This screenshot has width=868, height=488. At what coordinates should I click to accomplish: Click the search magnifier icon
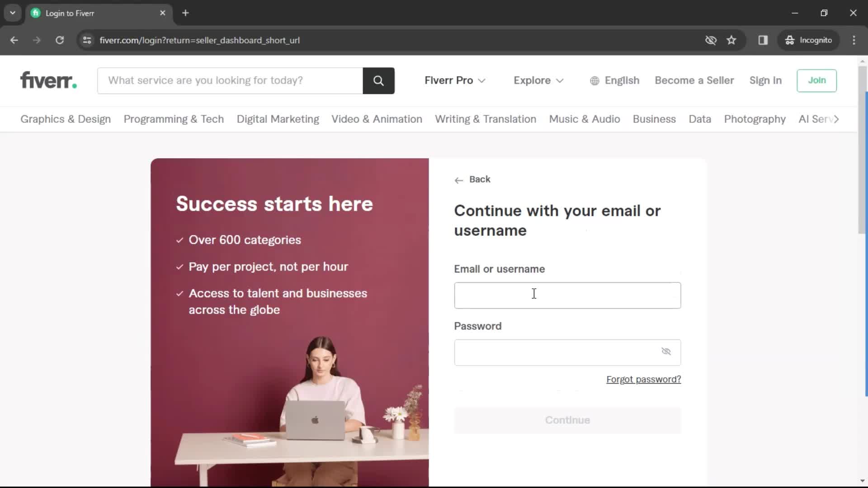click(379, 80)
